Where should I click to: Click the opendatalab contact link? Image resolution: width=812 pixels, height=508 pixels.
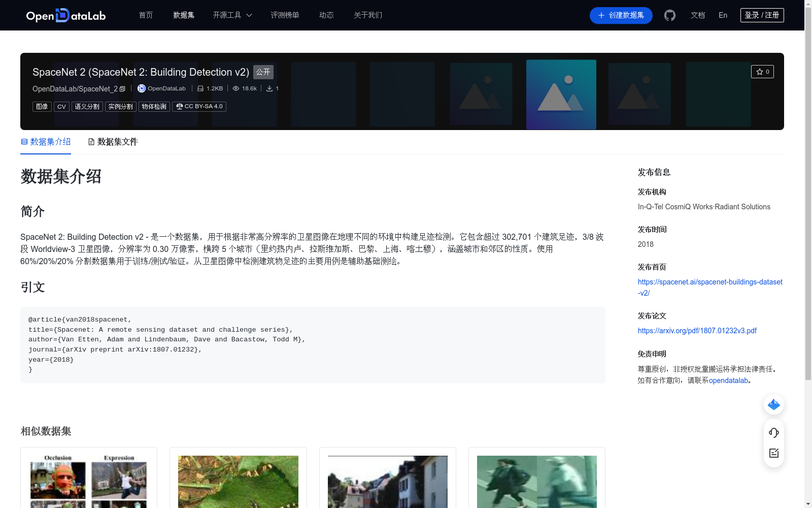pyautogui.click(x=728, y=380)
